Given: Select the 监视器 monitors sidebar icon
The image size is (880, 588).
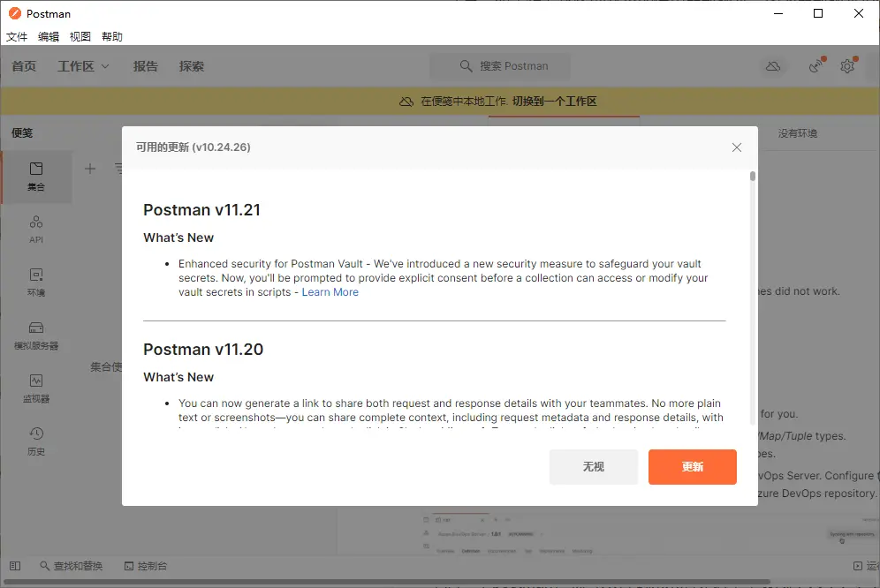Looking at the screenshot, I should click(x=36, y=388).
